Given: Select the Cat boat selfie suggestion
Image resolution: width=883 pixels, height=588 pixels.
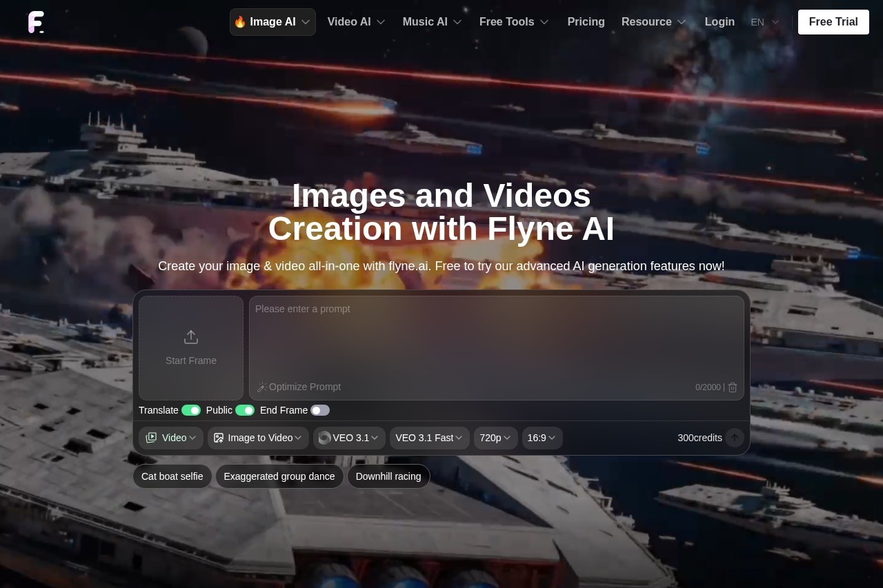Looking at the screenshot, I should (x=172, y=476).
